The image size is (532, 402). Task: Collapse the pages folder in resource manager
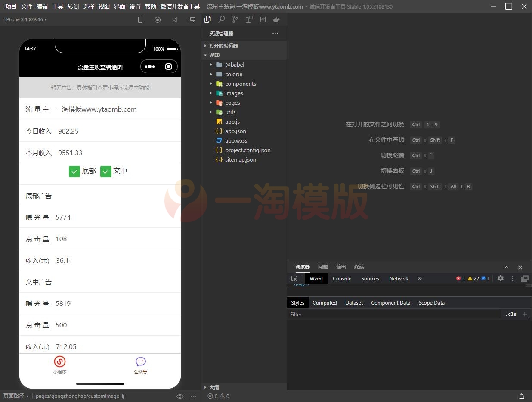212,103
